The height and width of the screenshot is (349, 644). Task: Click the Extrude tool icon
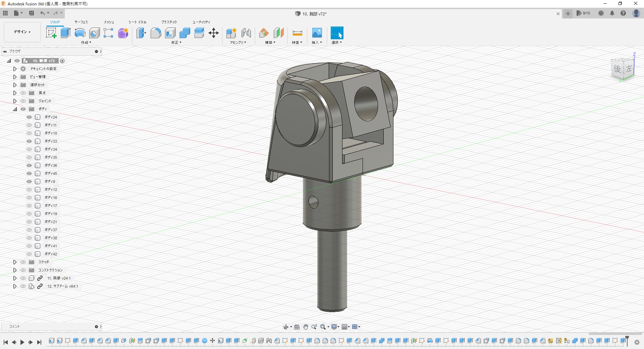65,33
